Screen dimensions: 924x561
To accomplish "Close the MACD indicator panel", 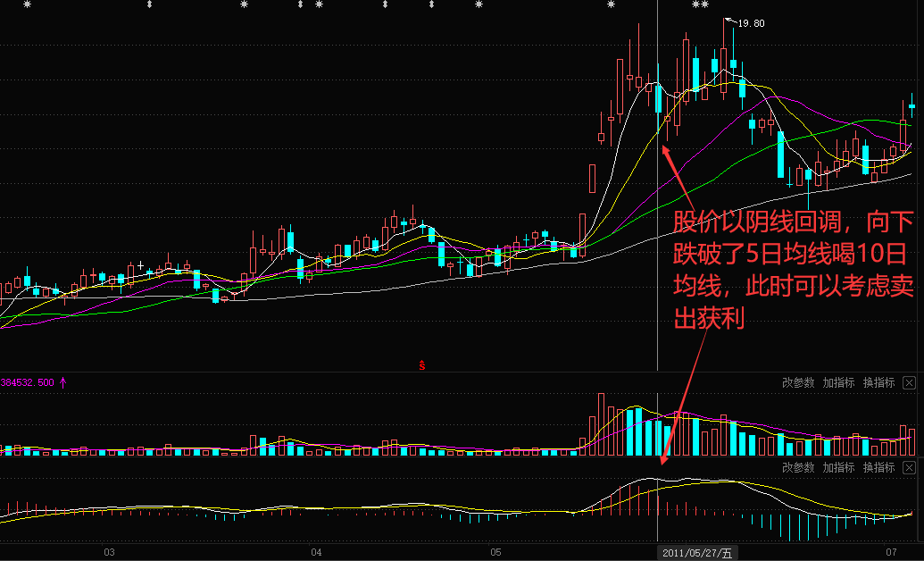I will pyautogui.click(x=909, y=467).
